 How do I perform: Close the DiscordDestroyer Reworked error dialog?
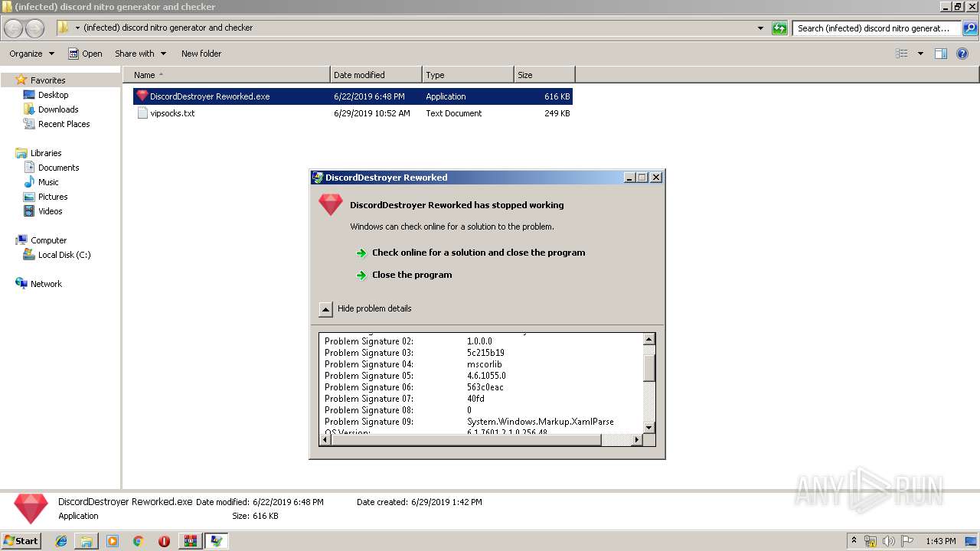[656, 178]
